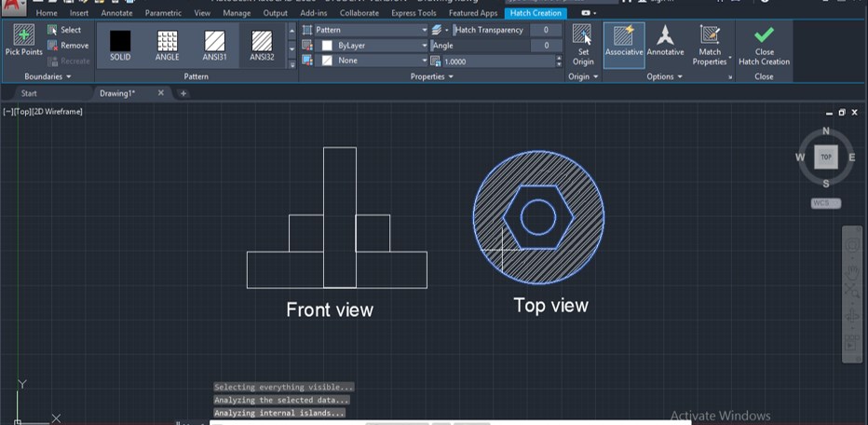868x425 pixels.
Task: Expand the Origin panel
Action: (583, 76)
